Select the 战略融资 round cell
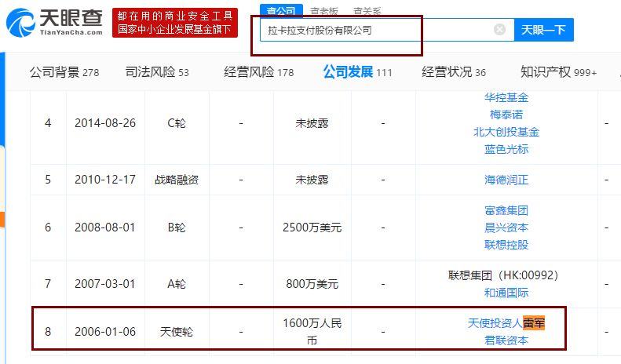 tap(177, 180)
